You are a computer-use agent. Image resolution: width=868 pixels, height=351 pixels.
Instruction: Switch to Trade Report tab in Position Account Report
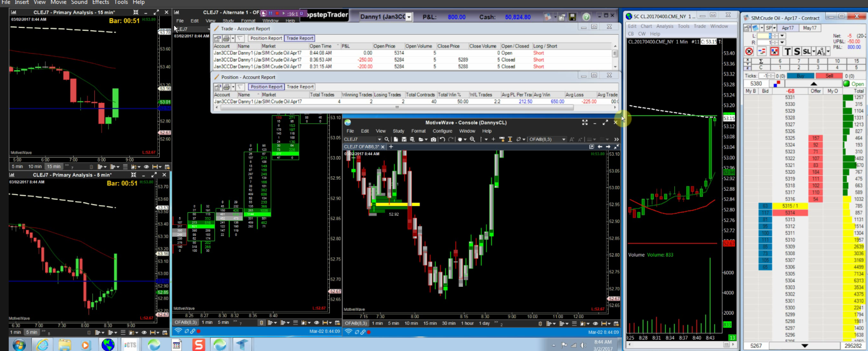coord(300,87)
